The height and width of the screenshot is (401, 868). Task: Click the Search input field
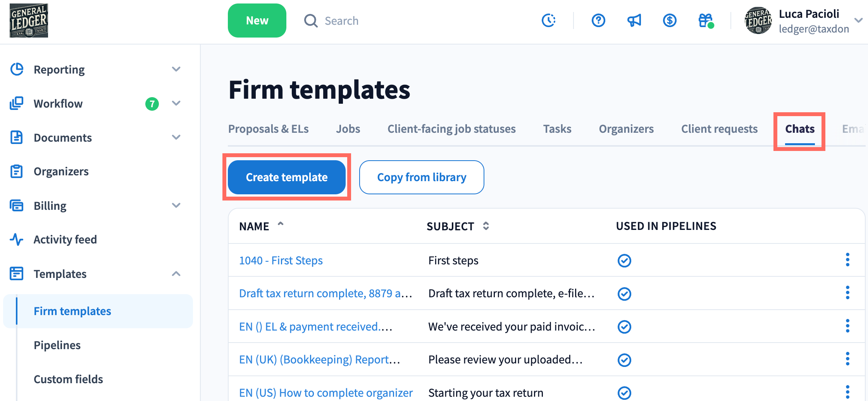point(341,21)
